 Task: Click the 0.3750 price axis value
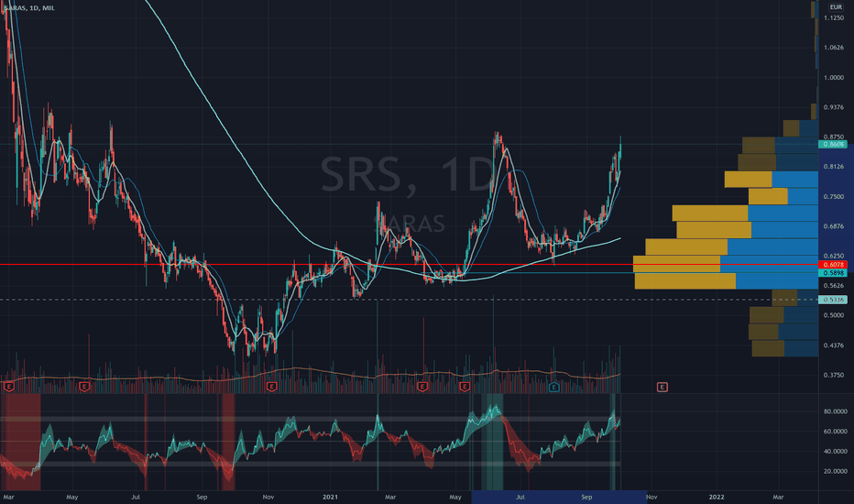(x=834, y=375)
